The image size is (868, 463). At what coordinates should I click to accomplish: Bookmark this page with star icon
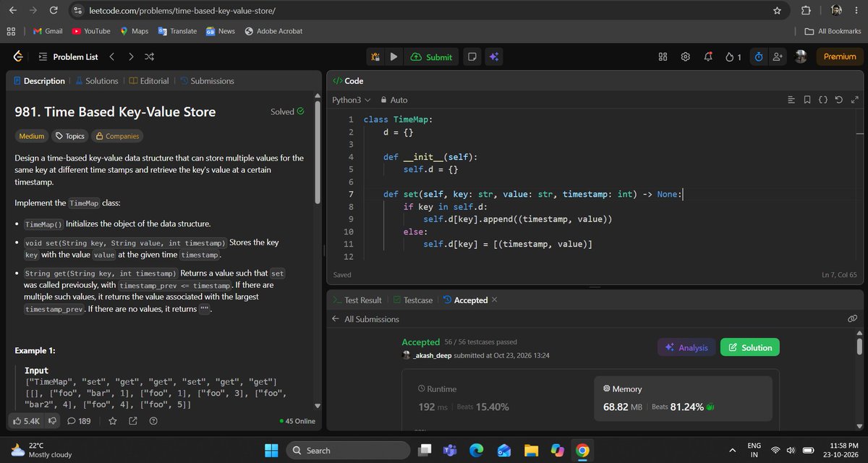point(777,11)
